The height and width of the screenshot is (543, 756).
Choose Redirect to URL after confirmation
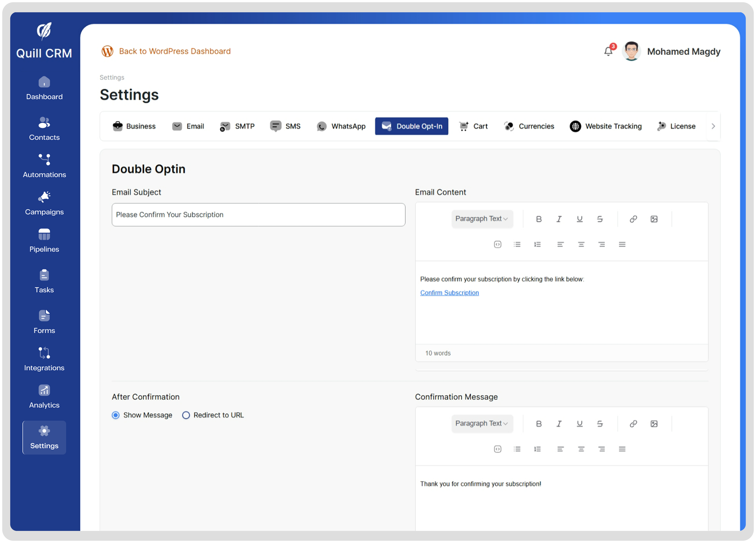click(186, 415)
